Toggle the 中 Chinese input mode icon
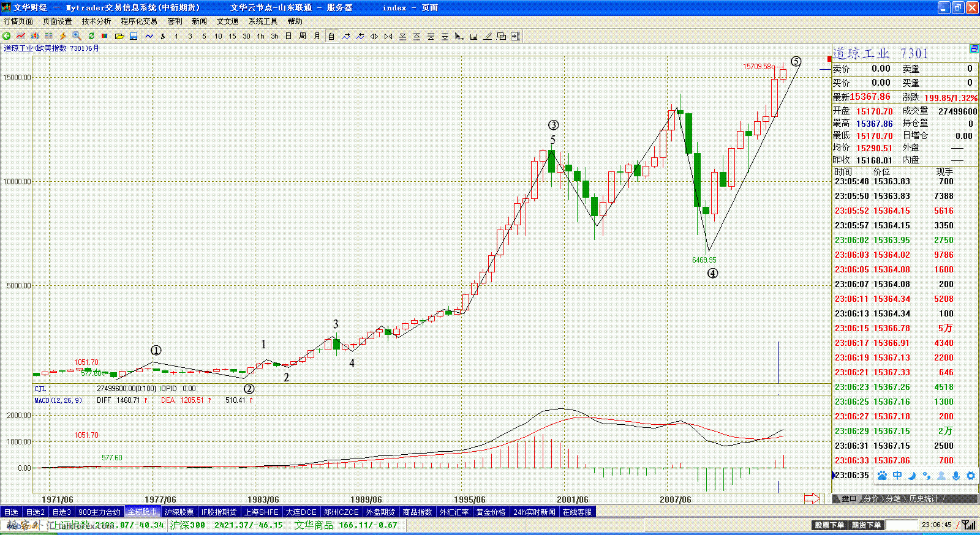Viewport: 980px width, 535px height. (x=897, y=476)
